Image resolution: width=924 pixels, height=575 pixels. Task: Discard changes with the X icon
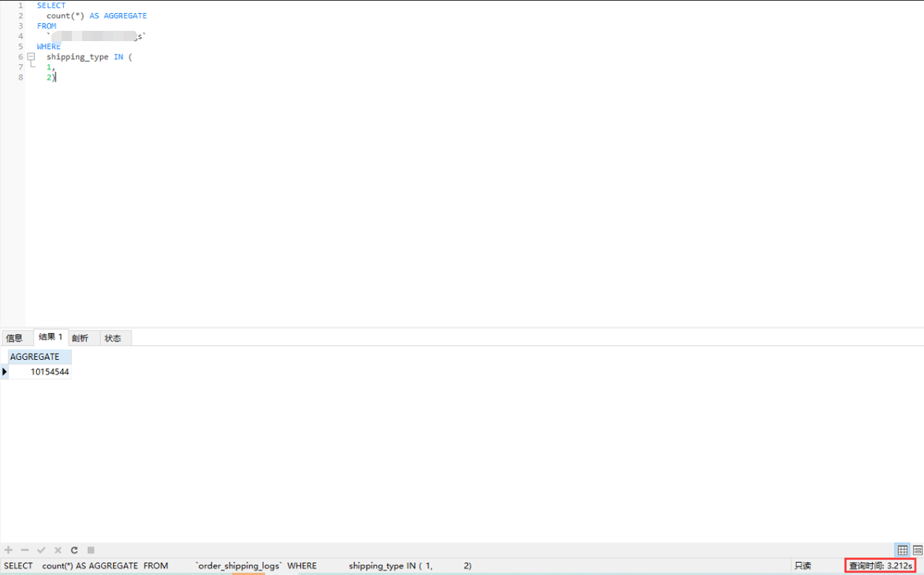[x=58, y=550]
